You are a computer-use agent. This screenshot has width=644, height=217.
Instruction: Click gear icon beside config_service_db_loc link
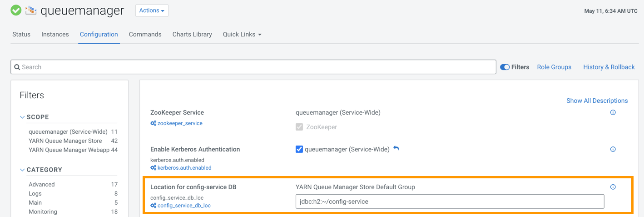pyautogui.click(x=153, y=206)
